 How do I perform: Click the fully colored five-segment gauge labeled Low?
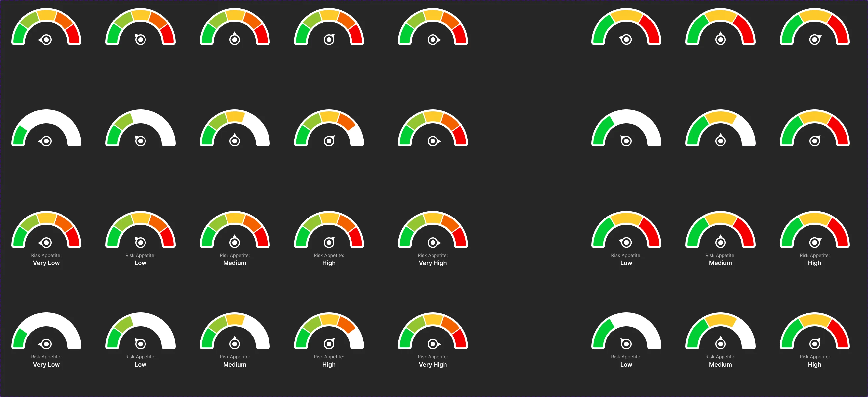tap(141, 230)
